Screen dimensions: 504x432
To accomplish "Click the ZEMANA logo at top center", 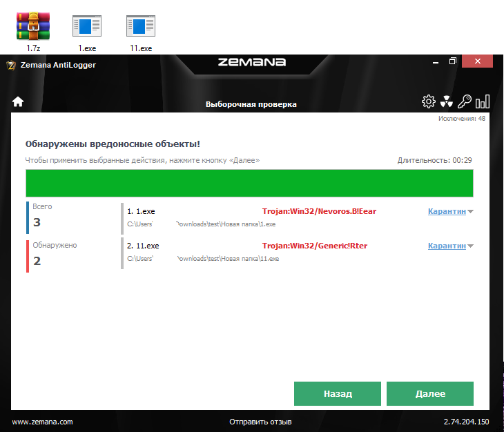I will 252,62.
